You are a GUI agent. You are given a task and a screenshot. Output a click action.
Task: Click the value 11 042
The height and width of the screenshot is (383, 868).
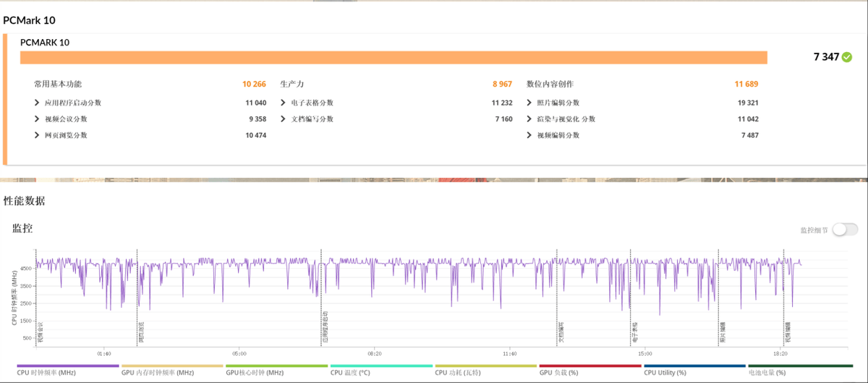[748, 119]
